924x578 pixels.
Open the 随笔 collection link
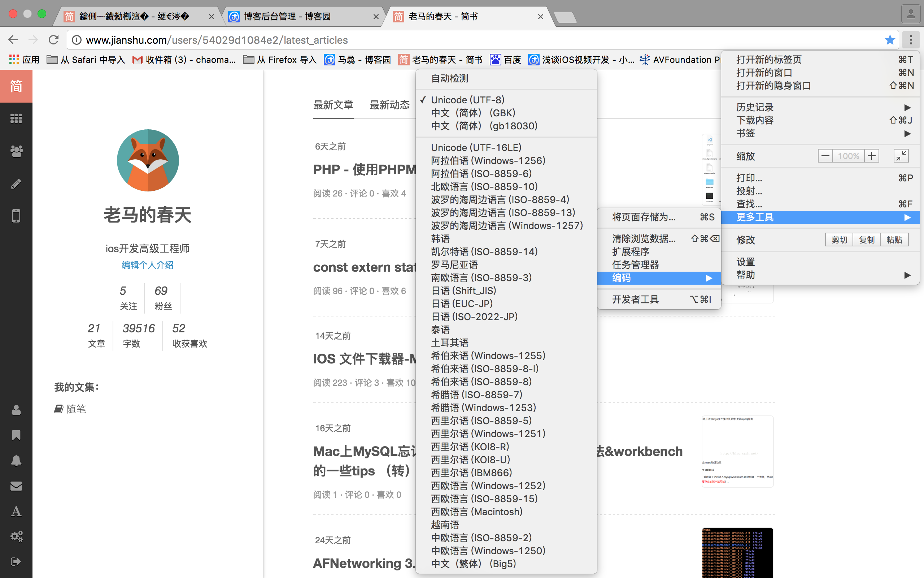coord(70,409)
